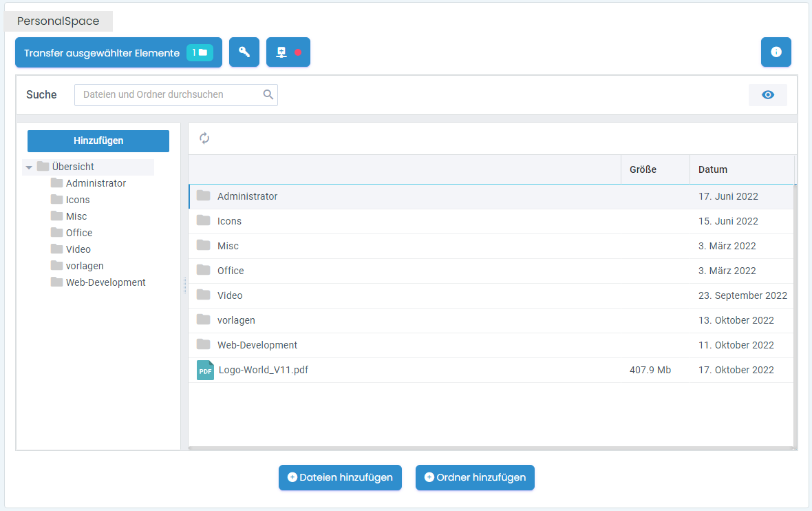Click the network connection status button
The height and width of the screenshot is (511, 812).
(x=288, y=52)
